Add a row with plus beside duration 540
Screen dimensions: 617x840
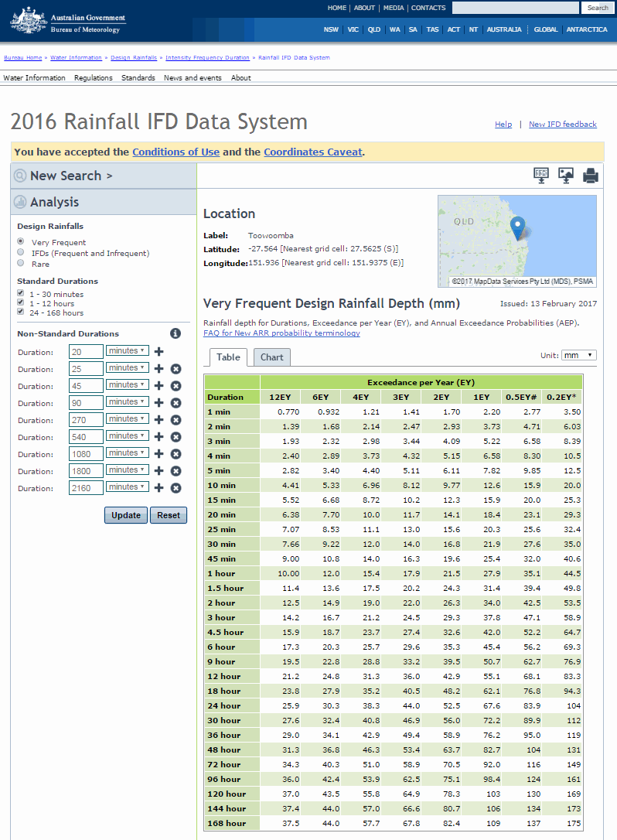[x=159, y=436]
